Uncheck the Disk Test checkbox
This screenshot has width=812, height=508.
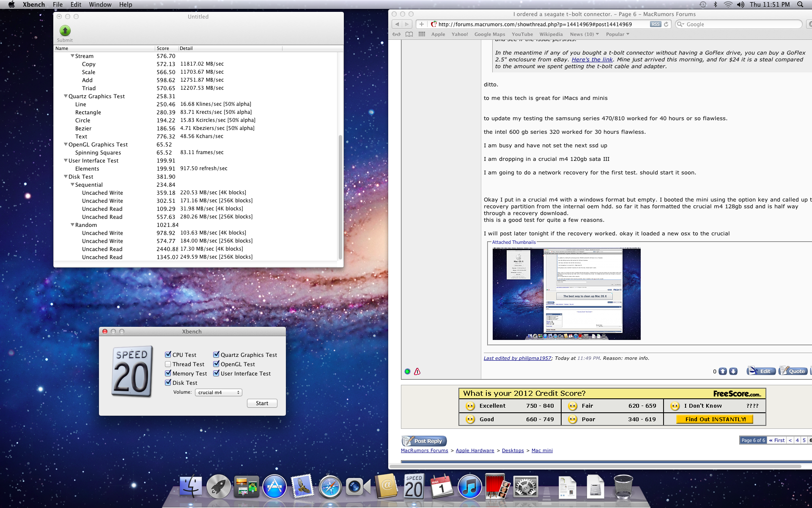tap(168, 382)
